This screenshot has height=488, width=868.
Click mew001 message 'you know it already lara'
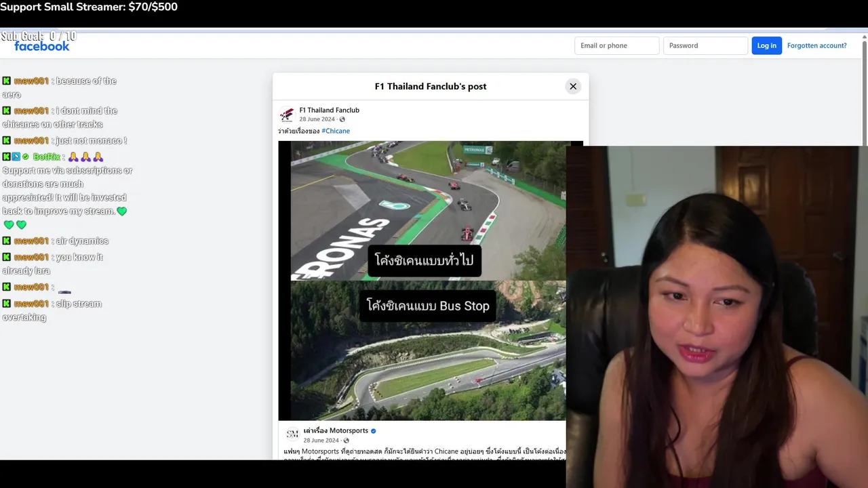(x=53, y=264)
